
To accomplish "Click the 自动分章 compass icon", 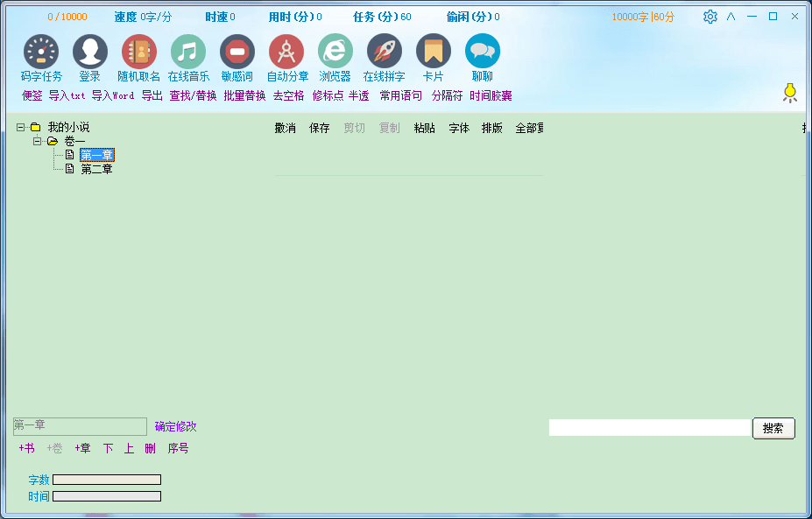I will (x=286, y=53).
